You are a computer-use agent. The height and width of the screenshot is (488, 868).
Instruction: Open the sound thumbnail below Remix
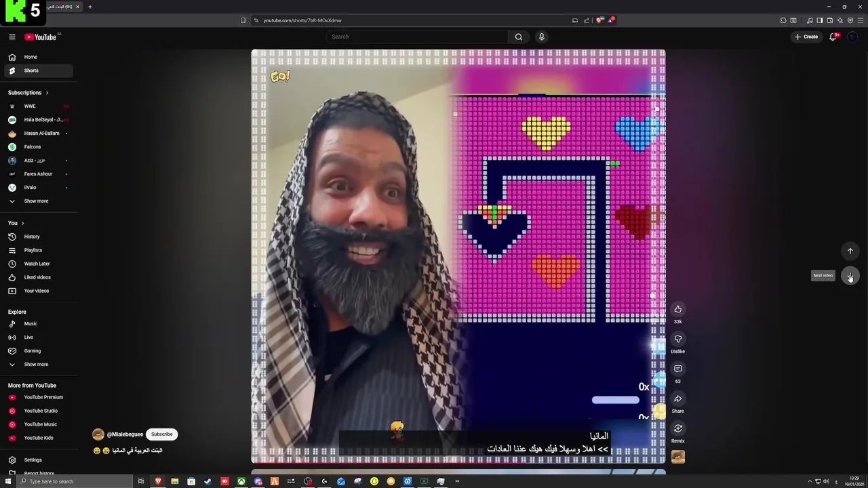[x=677, y=457]
